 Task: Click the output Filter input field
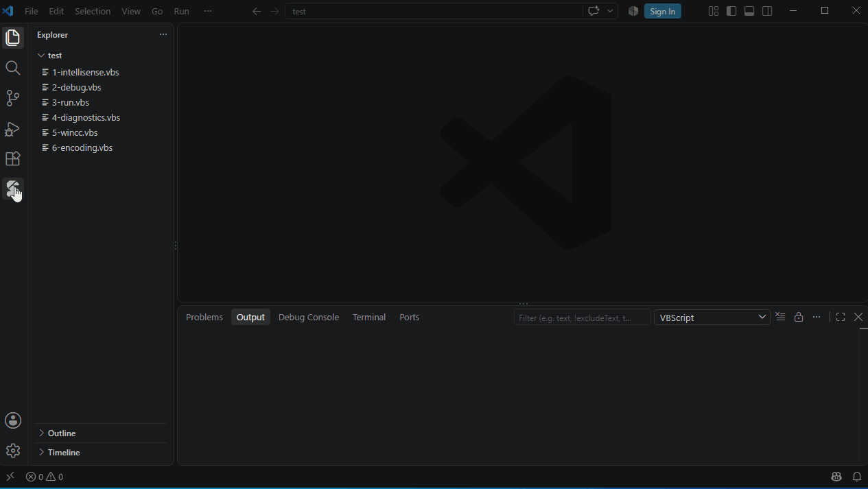(x=582, y=317)
